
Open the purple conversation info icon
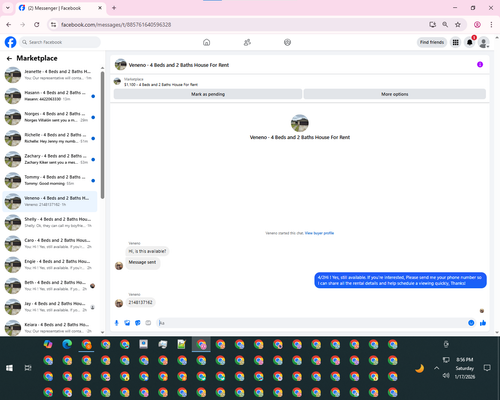click(480, 64)
